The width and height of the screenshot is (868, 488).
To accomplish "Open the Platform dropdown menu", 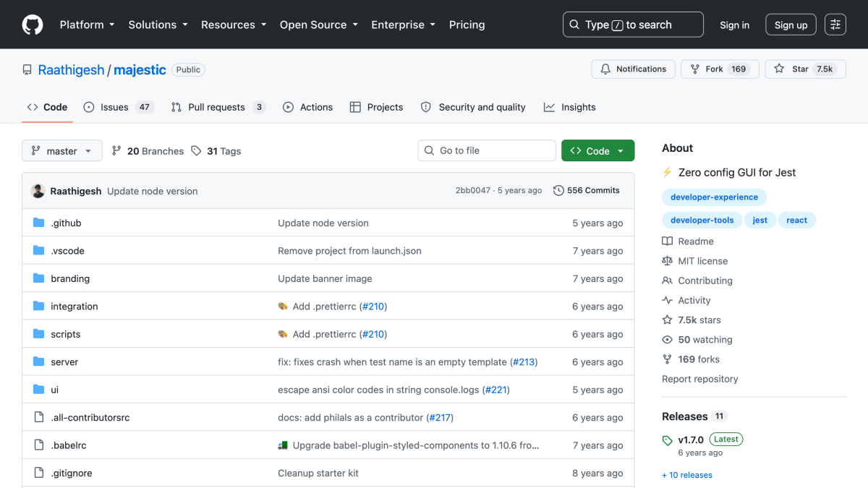I will tap(88, 25).
